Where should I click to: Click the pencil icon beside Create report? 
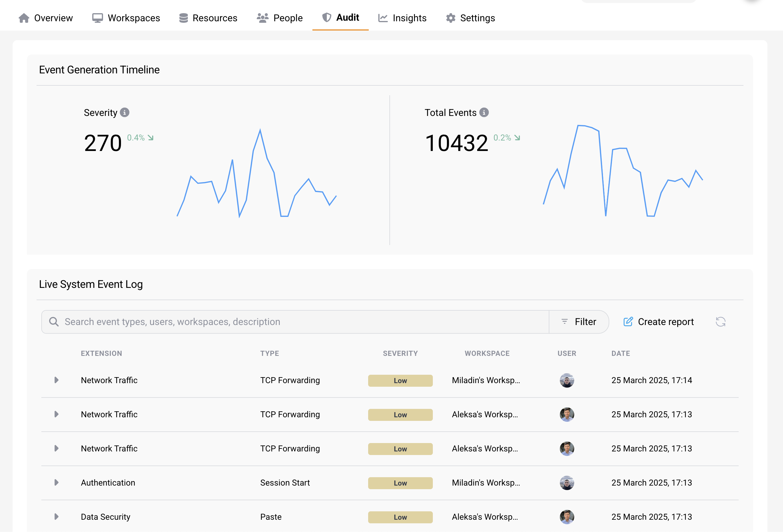[x=628, y=322]
